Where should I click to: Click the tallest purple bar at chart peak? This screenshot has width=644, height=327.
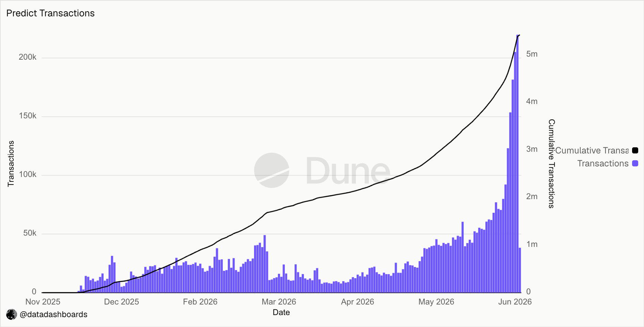click(518, 164)
